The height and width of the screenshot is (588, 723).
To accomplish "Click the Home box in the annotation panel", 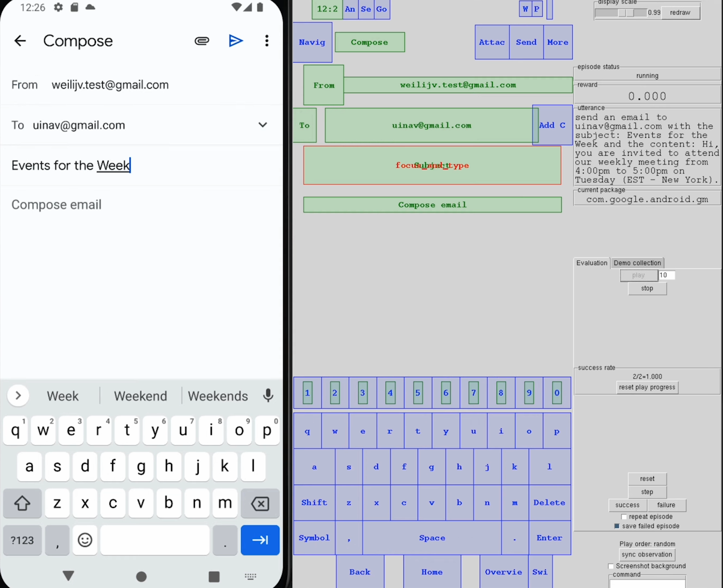I will (432, 572).
